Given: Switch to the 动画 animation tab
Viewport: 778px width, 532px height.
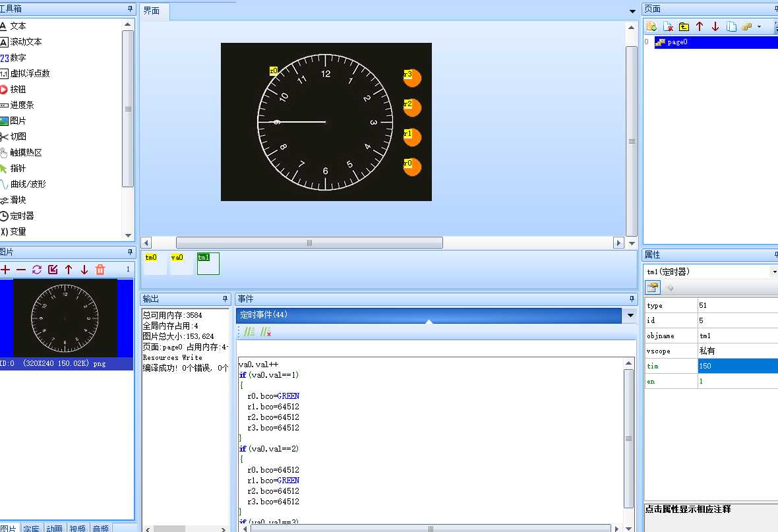Looking at the screenshot, I should tap(55, 529).
